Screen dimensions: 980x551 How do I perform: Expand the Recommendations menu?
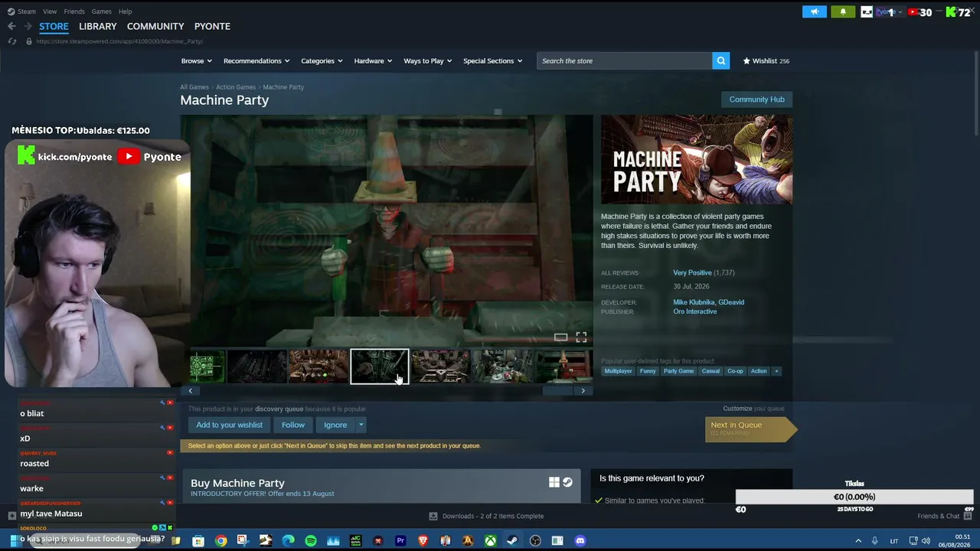point(256,60)
